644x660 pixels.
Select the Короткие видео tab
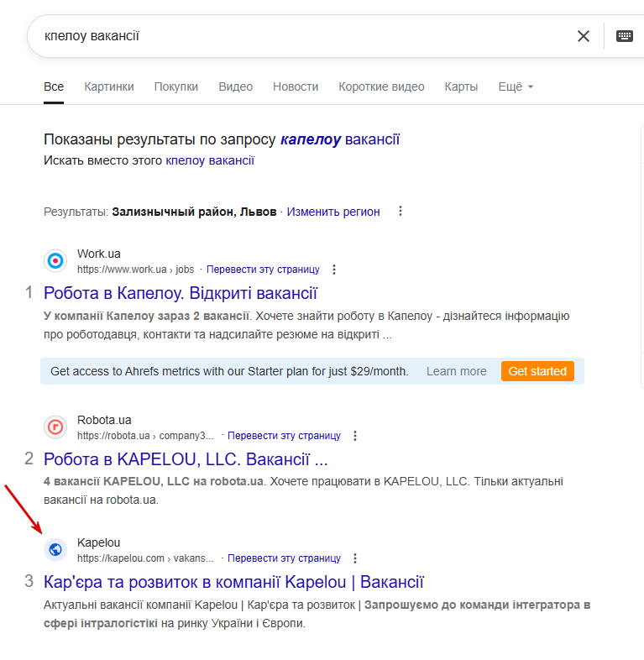[x=381, y=86]
